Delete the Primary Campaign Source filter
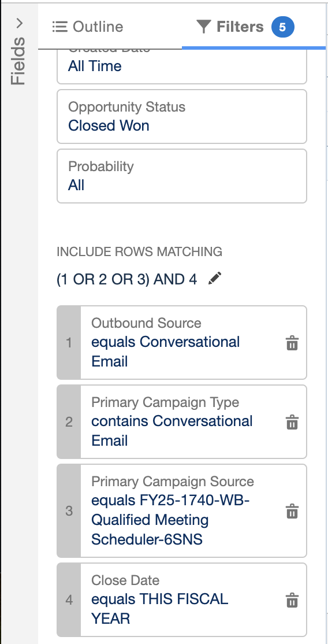The height and width of the screenshot is (644, 328). tap(292, 511)
